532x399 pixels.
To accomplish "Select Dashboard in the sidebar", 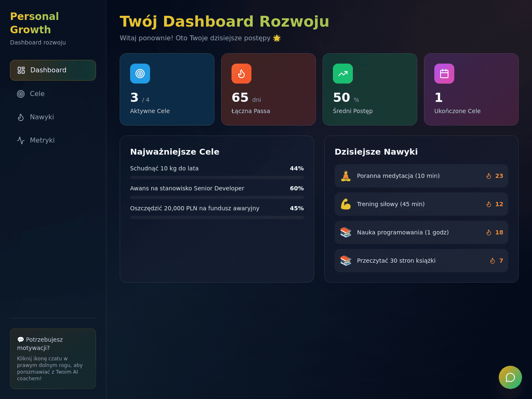I will coord(53,70).
